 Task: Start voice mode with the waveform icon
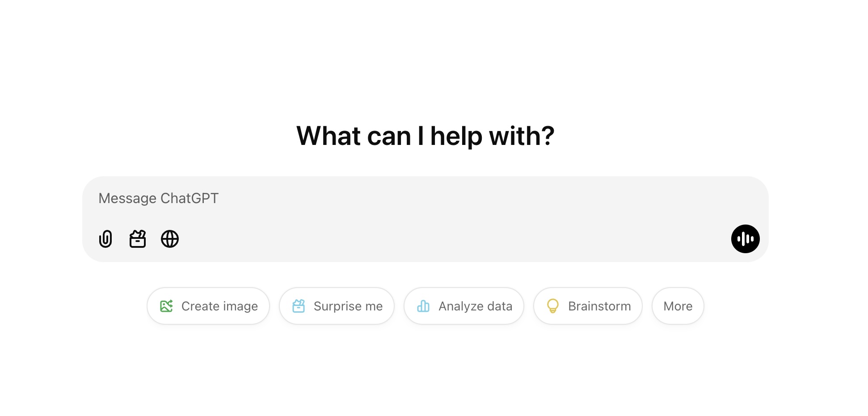click(x=745, y=239)
